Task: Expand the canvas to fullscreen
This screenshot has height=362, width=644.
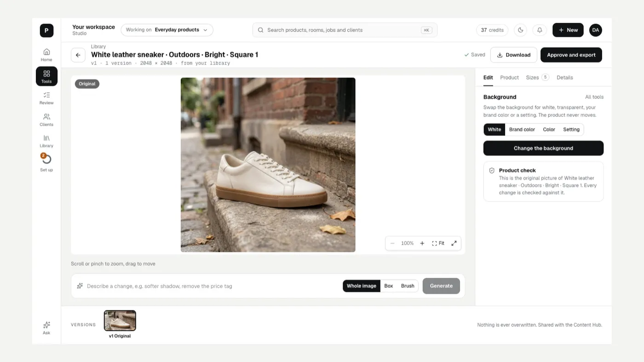Action: click(454, 243)
